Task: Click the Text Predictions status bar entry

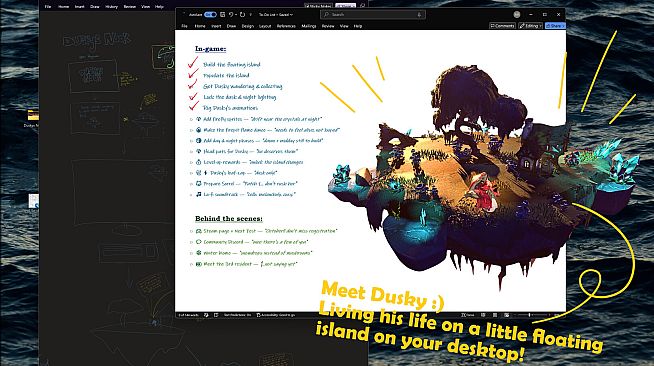Action: [x=237, y=315]
